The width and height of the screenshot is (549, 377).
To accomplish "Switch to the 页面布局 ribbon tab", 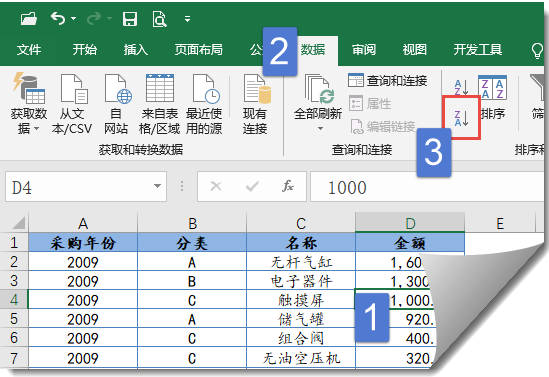I will (x=199, y=50).
